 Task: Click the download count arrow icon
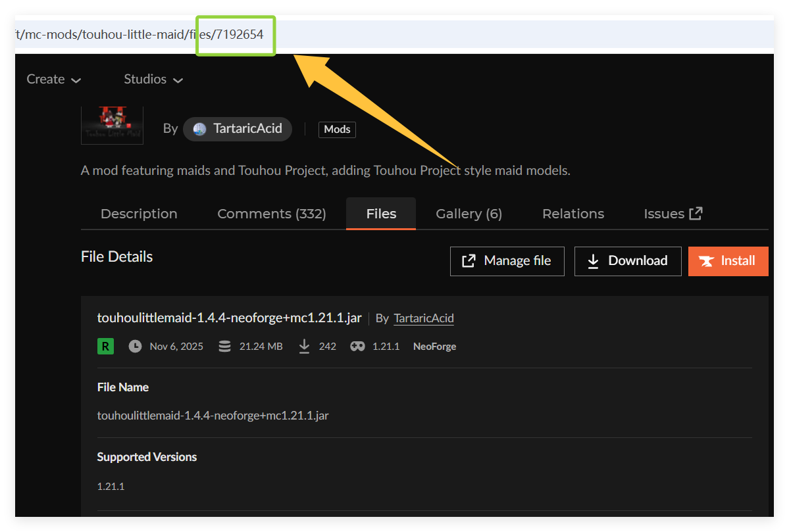(x=304, y=346)
